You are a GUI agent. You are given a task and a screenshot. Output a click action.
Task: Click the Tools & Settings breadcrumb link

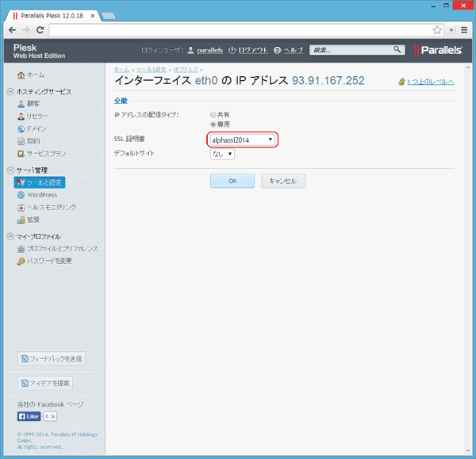click(152, 70)
